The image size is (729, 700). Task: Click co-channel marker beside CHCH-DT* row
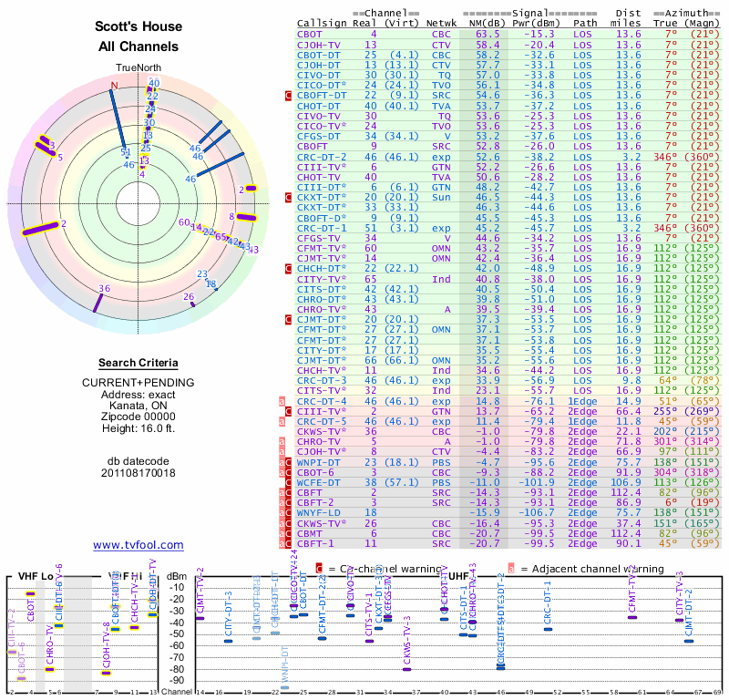coord(288,269)
